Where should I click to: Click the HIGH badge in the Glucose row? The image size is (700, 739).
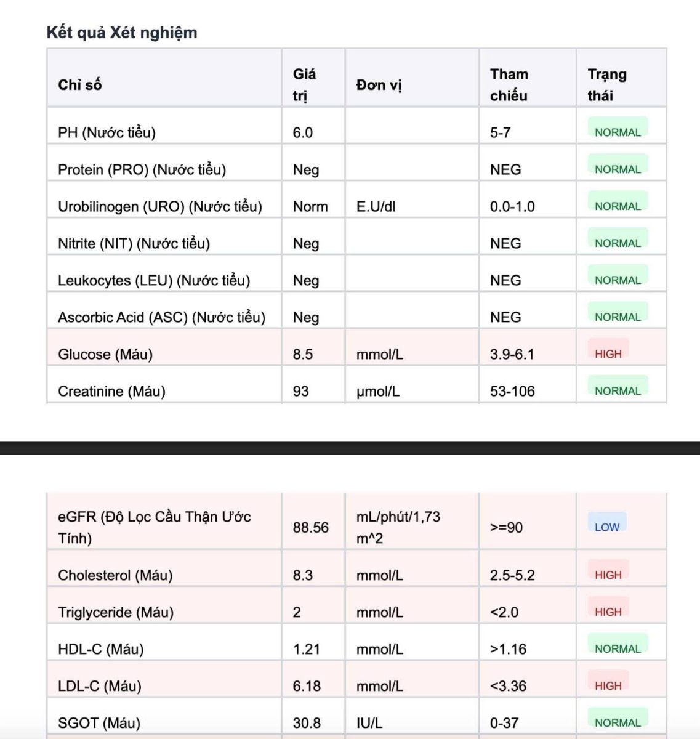[608, 353]
